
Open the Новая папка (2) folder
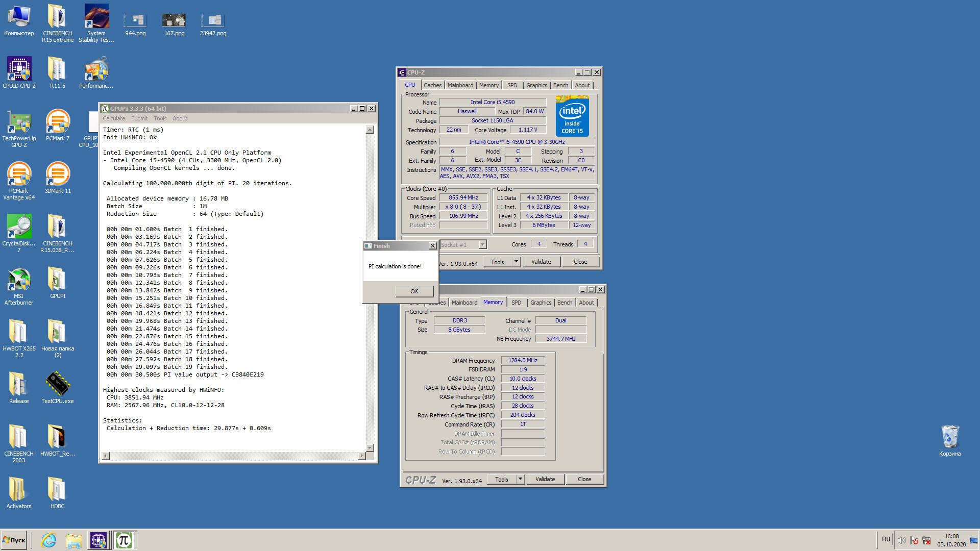pos(58,339)
